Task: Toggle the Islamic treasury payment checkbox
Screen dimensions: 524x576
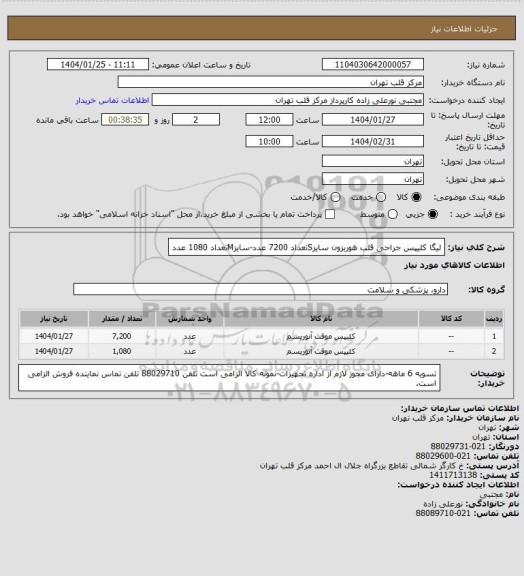Action: click(330, 215)
